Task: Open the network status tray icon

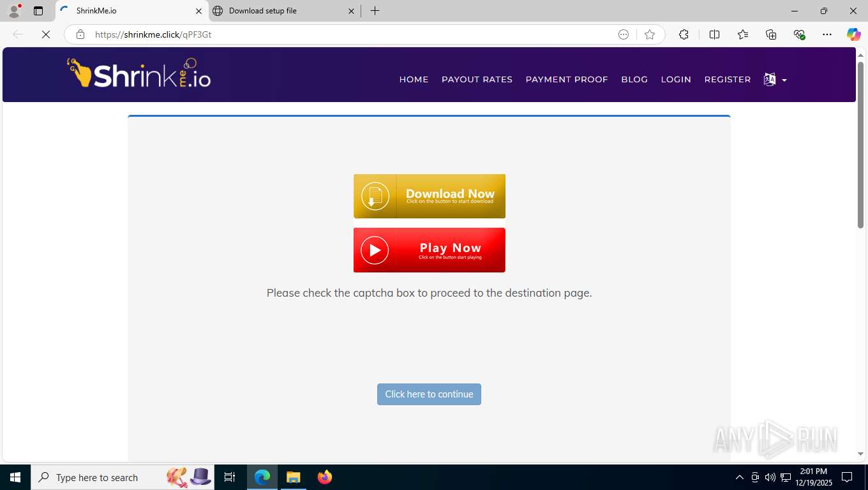Action: (x=786, y=477)
